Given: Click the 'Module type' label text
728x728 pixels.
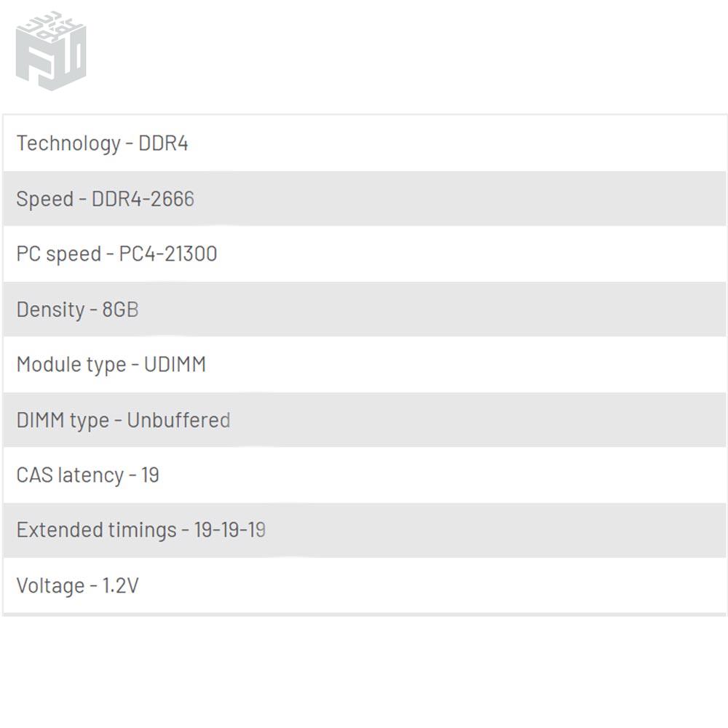Looking at the screenshot, I should [71, 365].
